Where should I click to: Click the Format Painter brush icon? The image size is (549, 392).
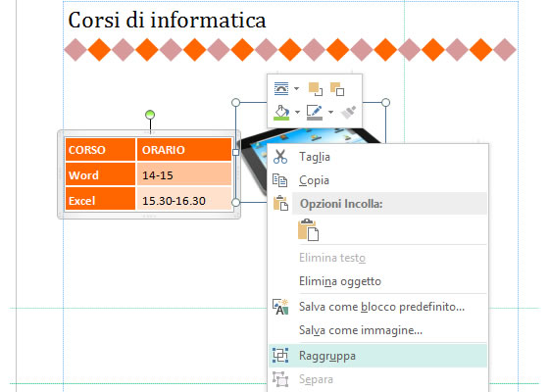[348, 113]
